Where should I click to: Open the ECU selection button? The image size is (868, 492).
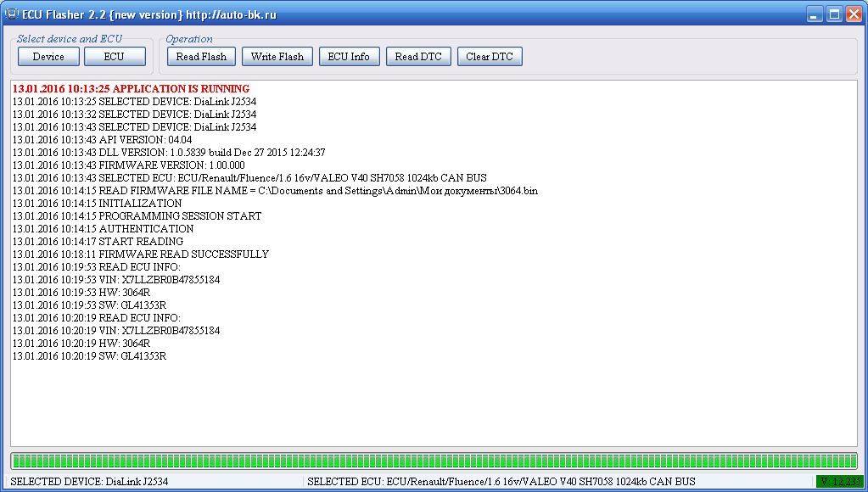tap(115, 57)
